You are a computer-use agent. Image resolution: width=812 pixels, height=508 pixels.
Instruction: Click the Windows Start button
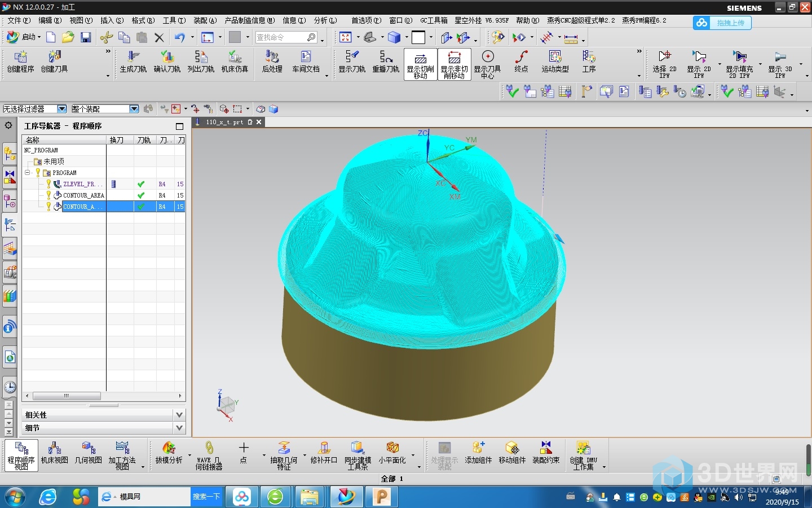coord(16,497)
